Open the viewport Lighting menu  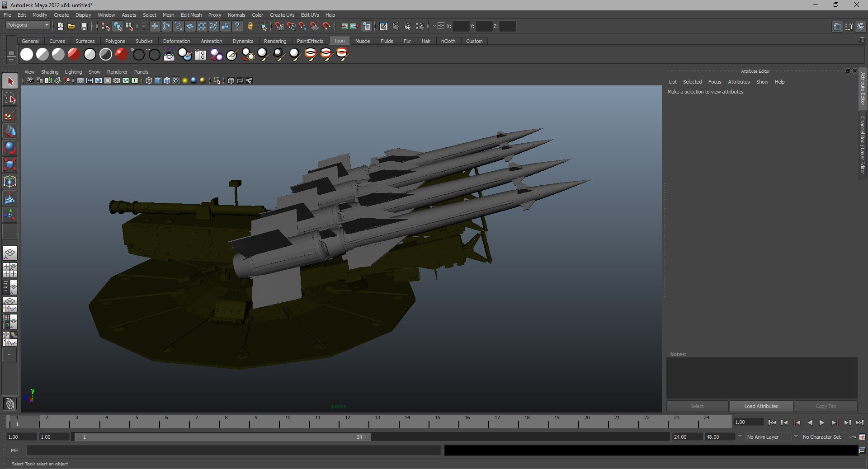(73, 72)
